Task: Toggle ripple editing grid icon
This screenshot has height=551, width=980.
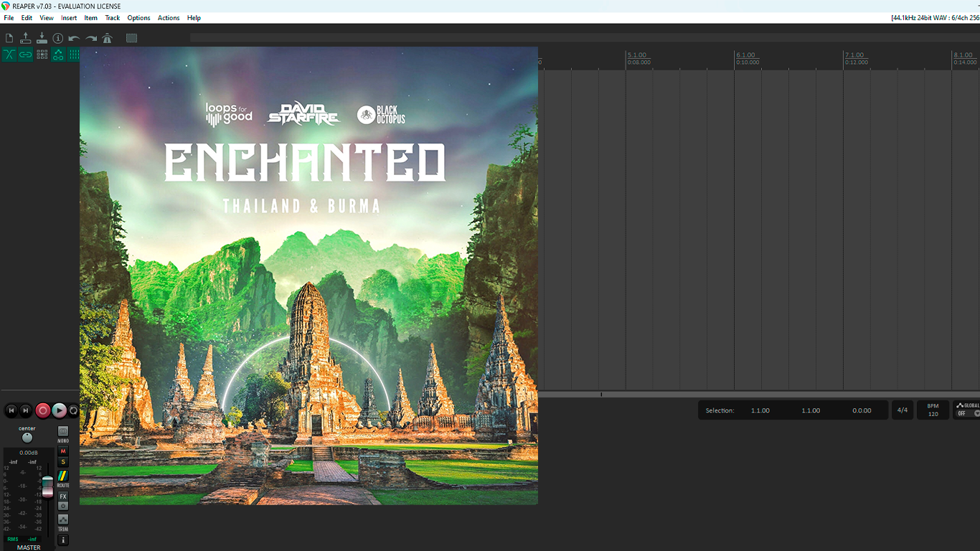Action: (42, 55)
